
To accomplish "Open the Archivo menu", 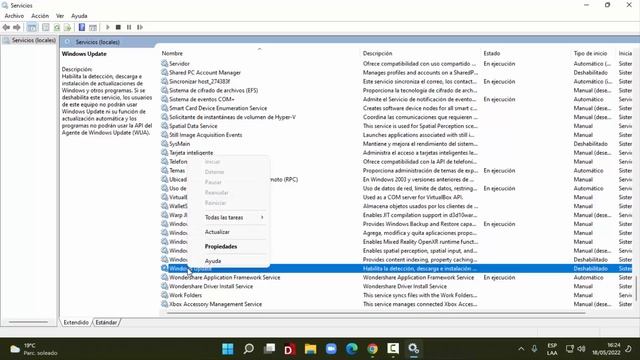I will coord(14,16).
